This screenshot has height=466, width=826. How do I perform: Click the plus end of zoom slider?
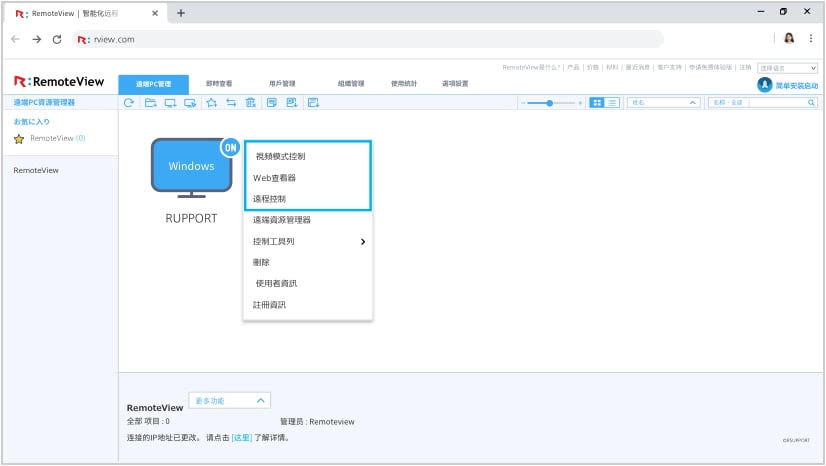(x=580, y=103)
